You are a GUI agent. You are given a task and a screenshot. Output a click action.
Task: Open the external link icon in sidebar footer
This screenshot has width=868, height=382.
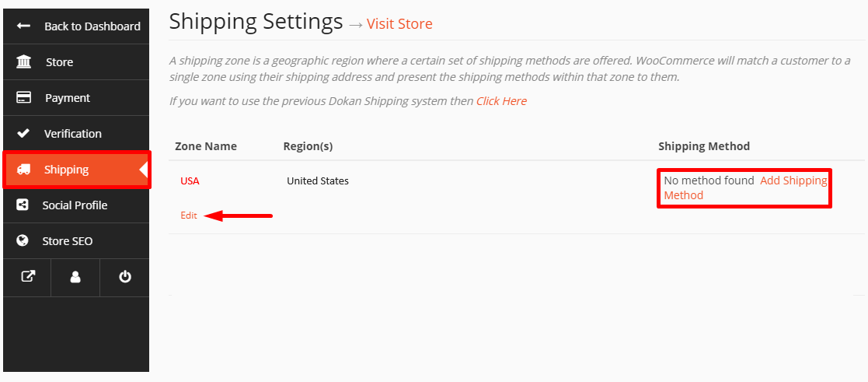click(28, 277)
